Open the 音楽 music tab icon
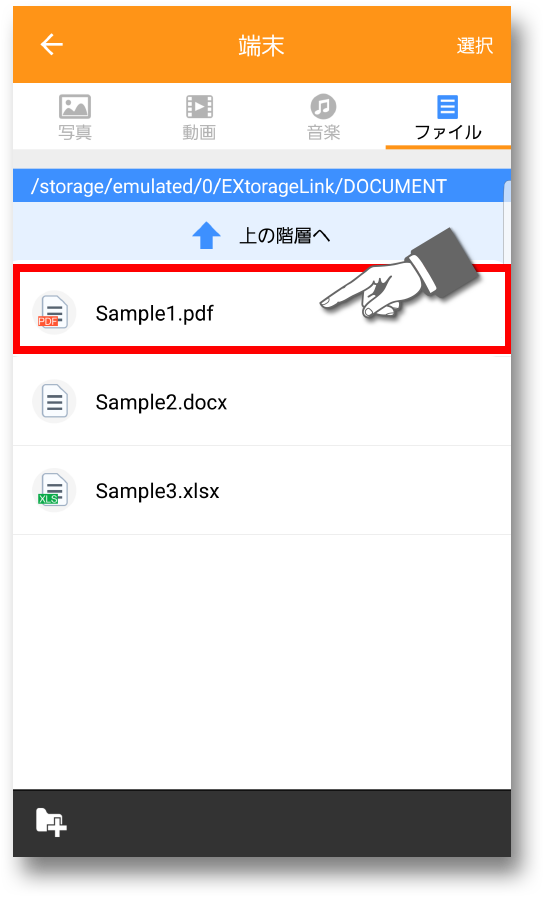545x898 pixels. point(323,107)
